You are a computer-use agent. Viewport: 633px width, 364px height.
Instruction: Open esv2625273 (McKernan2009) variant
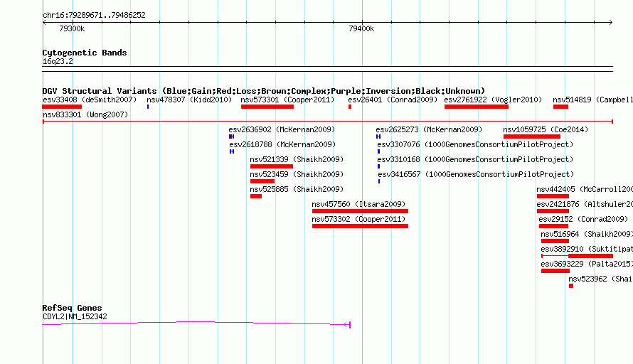click(x=429, y=129)
